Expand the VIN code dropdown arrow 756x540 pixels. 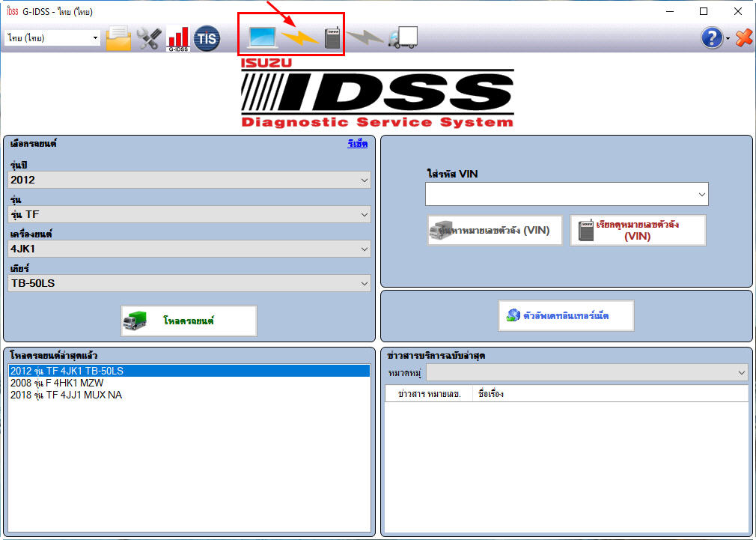tap(702, 195)
